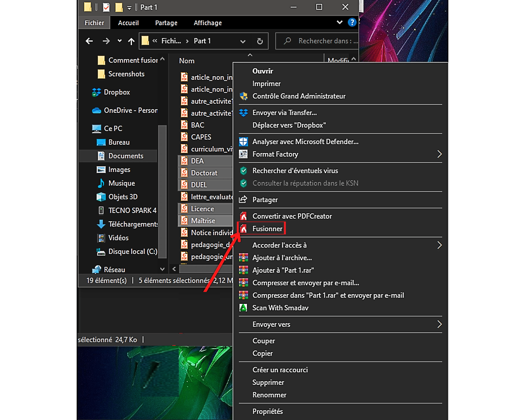
Task: Click the help question mark icon
Action: [352, 23]
